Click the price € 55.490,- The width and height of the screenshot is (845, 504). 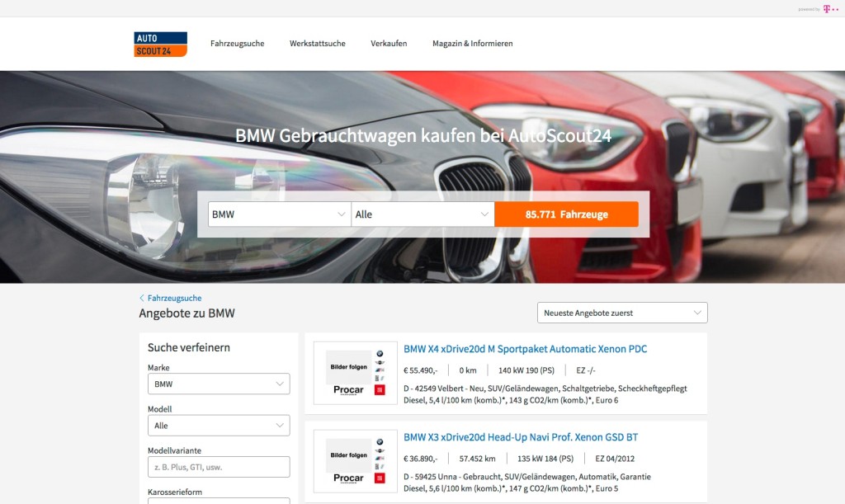point(420,370)
